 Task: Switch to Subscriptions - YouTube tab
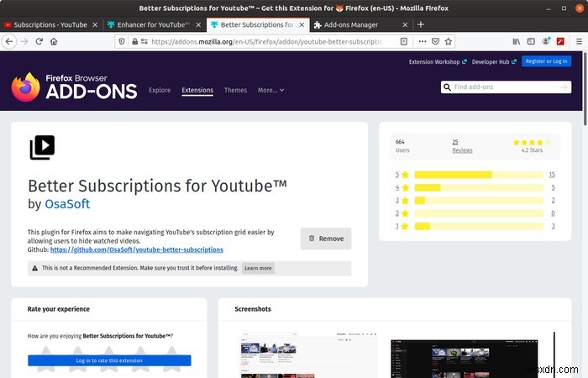[x=50, y=24]
